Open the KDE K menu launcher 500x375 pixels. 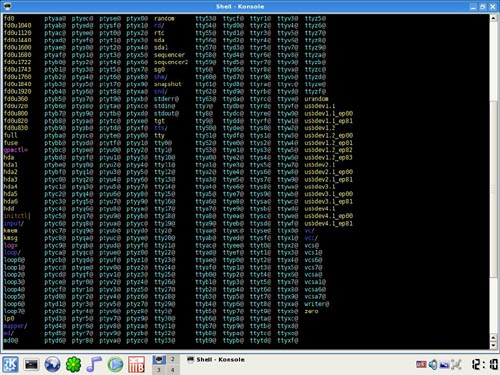pos(10,364)
